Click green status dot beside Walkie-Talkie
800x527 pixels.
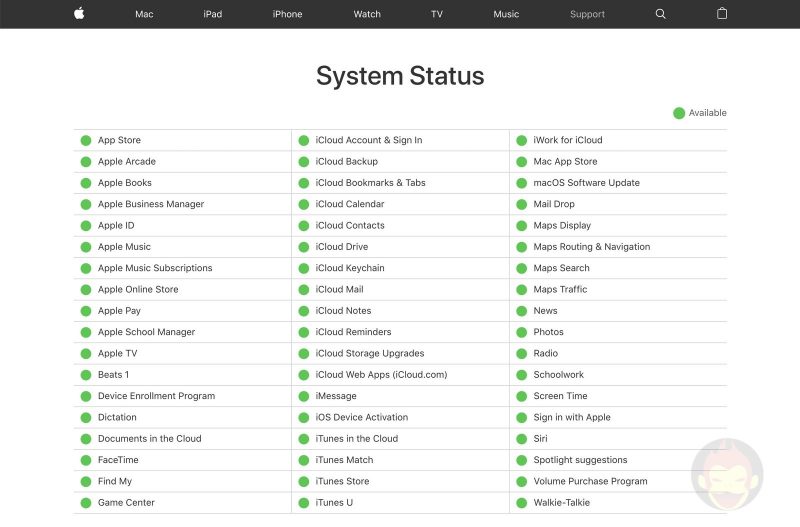pos(521,503)
